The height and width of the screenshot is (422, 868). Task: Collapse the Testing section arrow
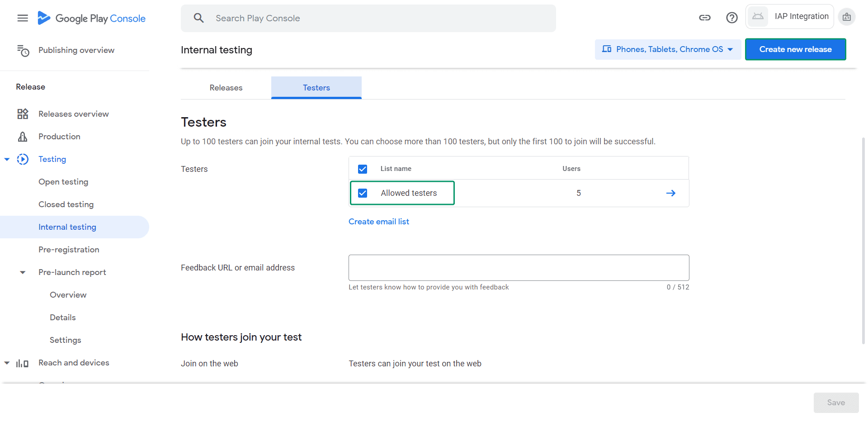(7, 159)
